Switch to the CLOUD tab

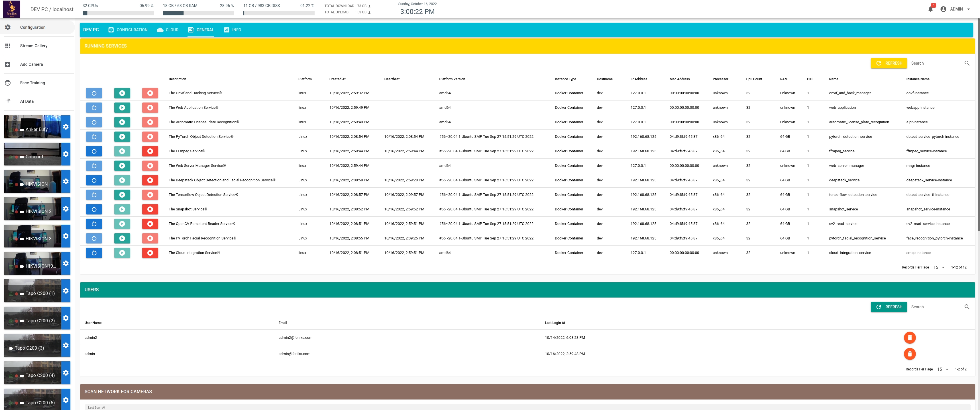point(167,30)
